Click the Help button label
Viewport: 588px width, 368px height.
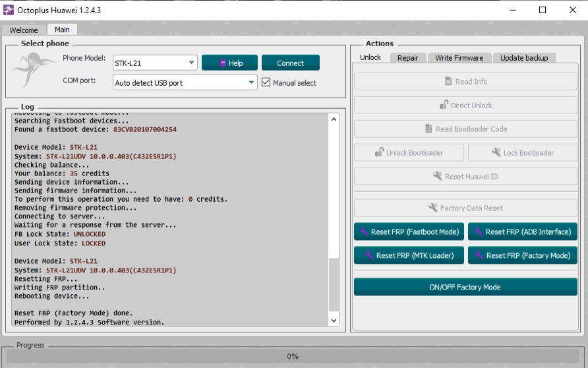click(236, 63)
